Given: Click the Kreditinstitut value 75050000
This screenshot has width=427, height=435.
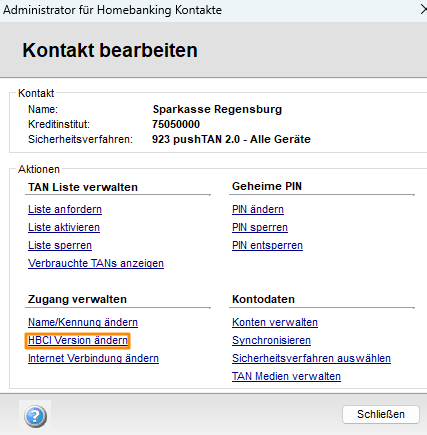Looking at the screenshot, I should click(x=176, y=124).
